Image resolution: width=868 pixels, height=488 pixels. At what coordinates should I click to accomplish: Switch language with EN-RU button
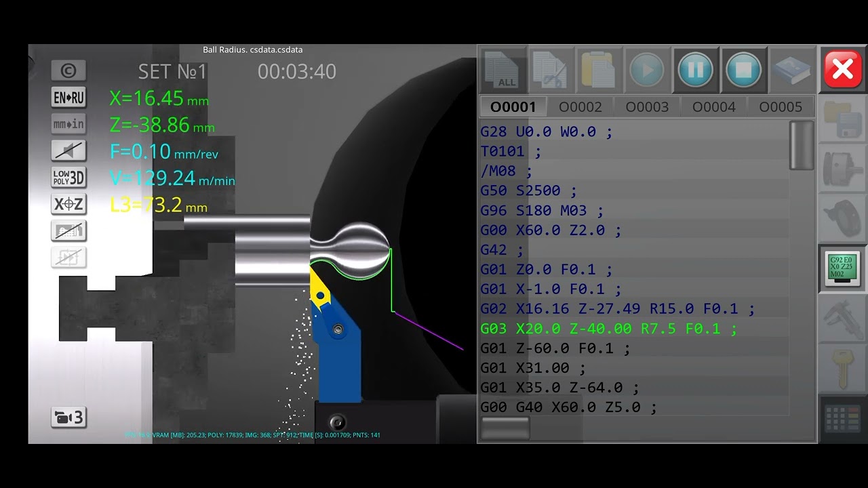[68, 98]
